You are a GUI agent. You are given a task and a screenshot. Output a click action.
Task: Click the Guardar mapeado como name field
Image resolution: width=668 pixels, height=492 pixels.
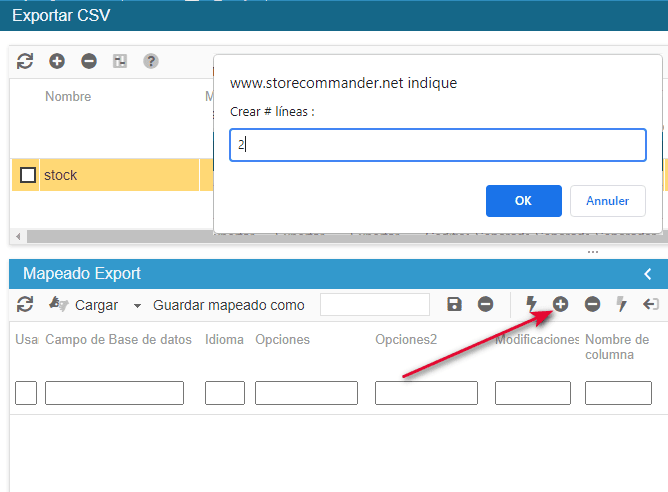[374, 305]
